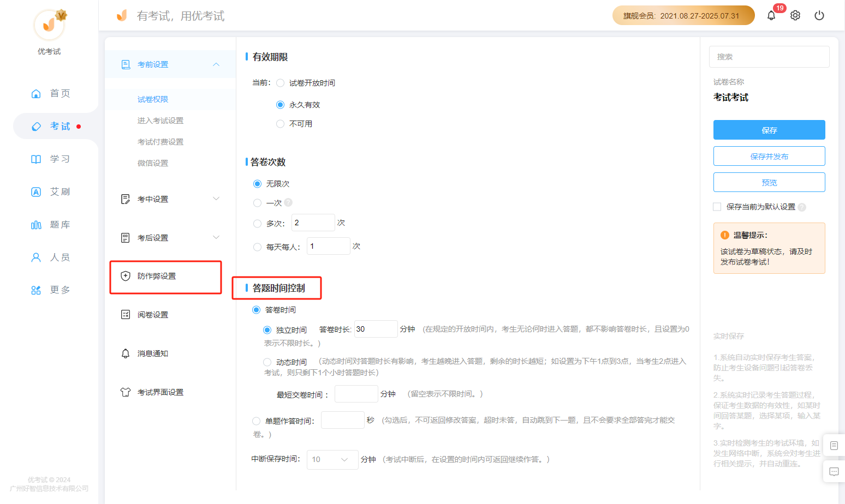The height and width of the screenshot is (504, 845).
Task: Select the 单题作答时间 radio option
Action: [x=256, y=421]
